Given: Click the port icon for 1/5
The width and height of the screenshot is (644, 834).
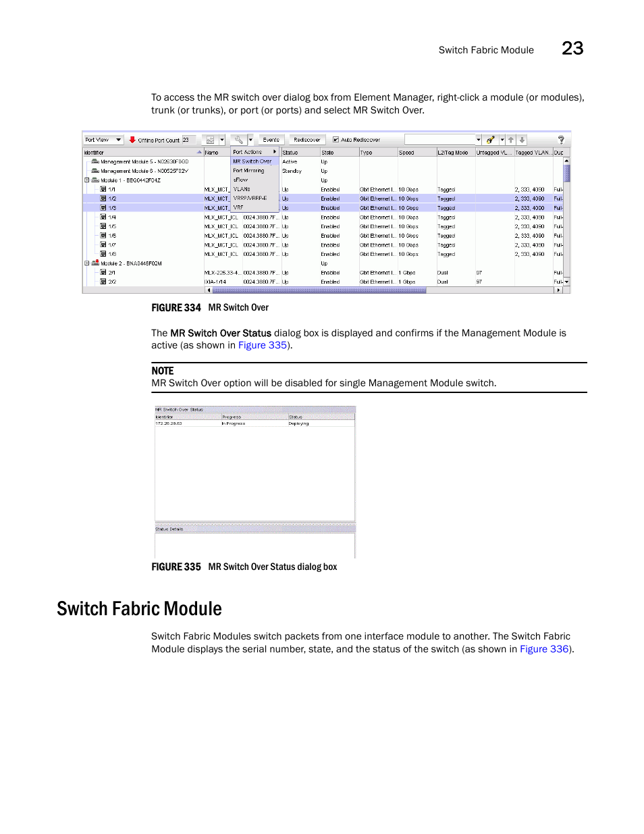Looking at the screenshot, I should click(103, 226).
